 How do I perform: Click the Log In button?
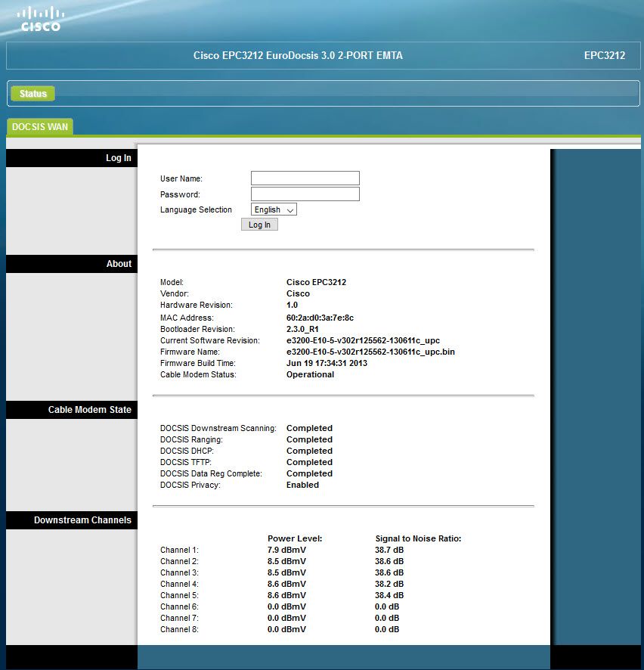pyautogui.click(x=259, y=225)
